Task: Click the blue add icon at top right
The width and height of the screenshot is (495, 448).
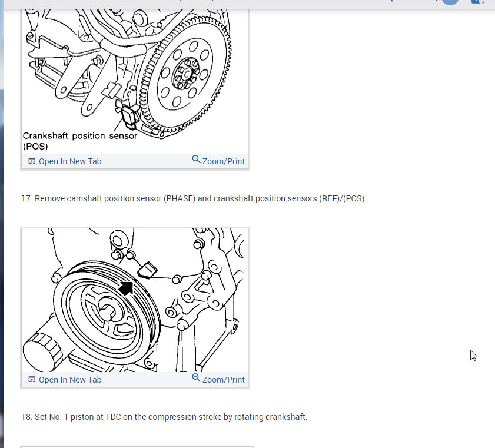Action: coord(477,2)
